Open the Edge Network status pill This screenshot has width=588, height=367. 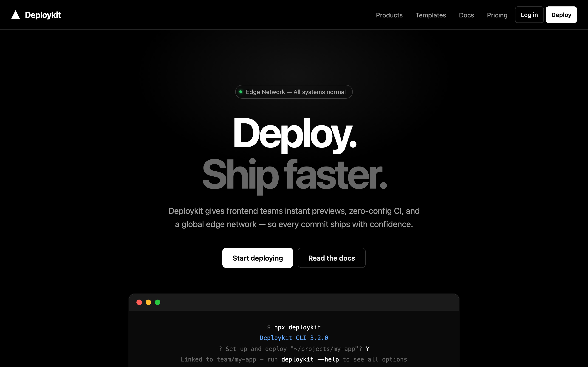tap(294, 92)
